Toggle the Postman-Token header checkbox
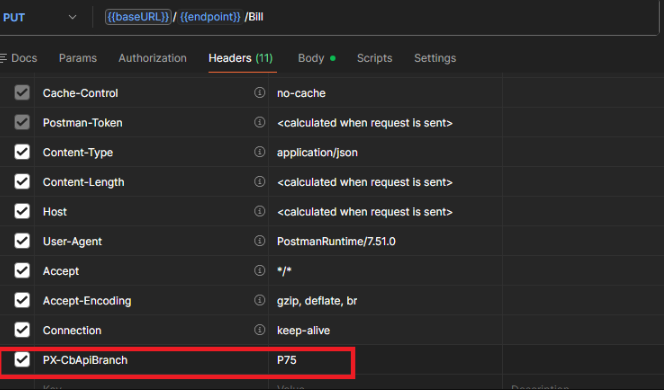 [x=22, y=122]
